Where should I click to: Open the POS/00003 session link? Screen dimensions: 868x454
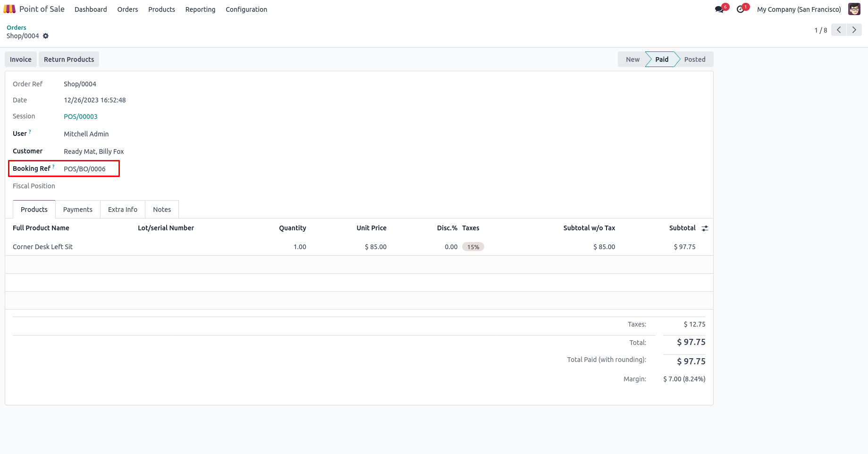81,117
